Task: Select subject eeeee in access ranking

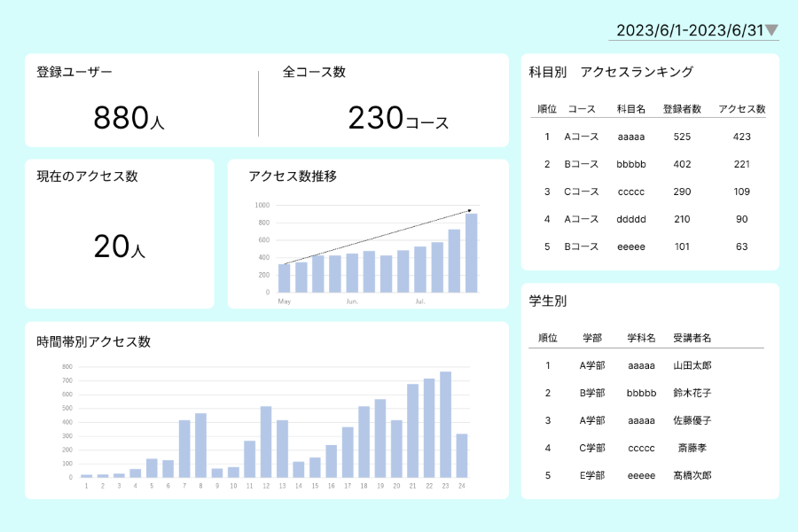Action: click(x=631, y=246)
